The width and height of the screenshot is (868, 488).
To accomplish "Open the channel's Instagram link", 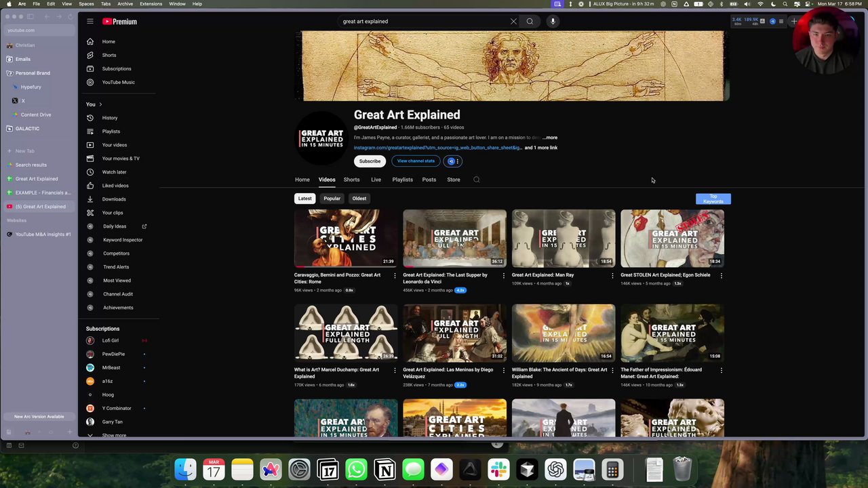I will 438,148.
